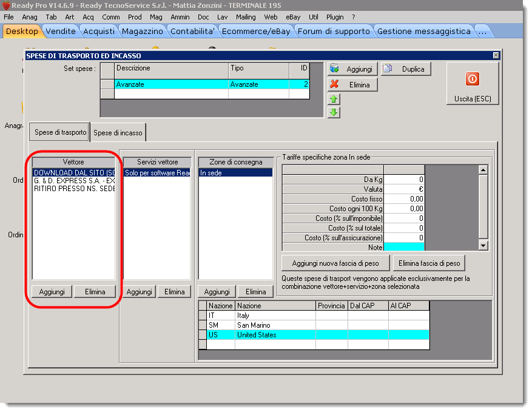532x412 pixels.
Task: Click the Valuta € value field
Action: [x=404, y=189]
